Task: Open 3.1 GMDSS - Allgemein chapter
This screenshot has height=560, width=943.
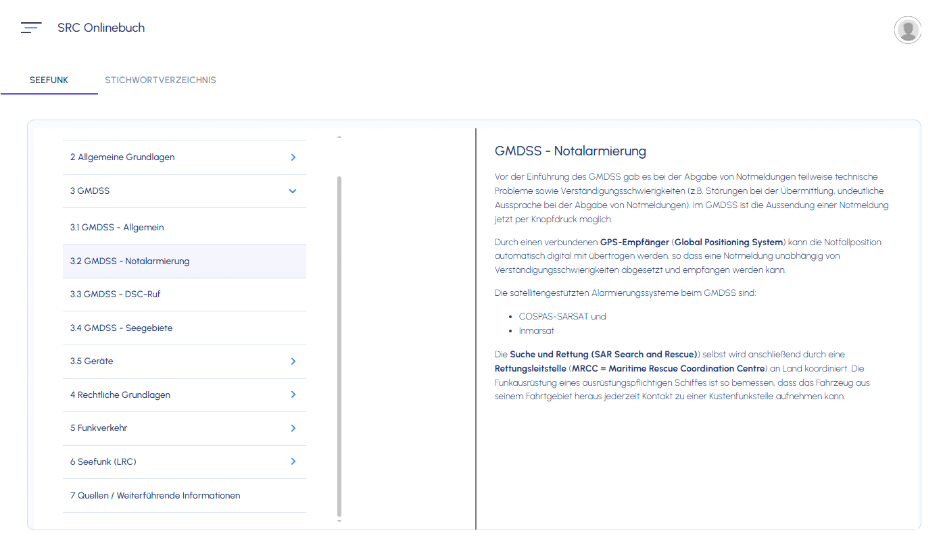Action: point(117,228)
